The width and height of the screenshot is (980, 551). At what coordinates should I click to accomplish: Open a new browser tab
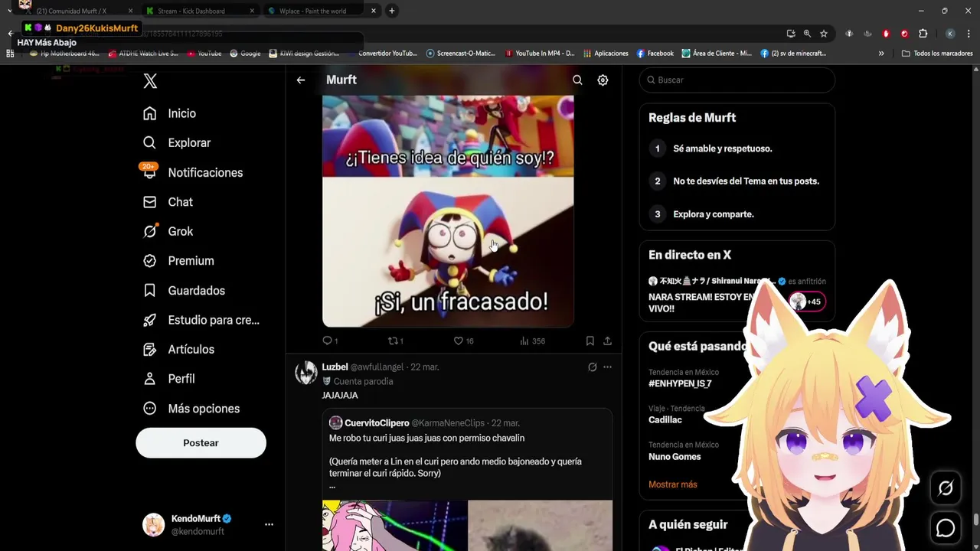(391, 11)
